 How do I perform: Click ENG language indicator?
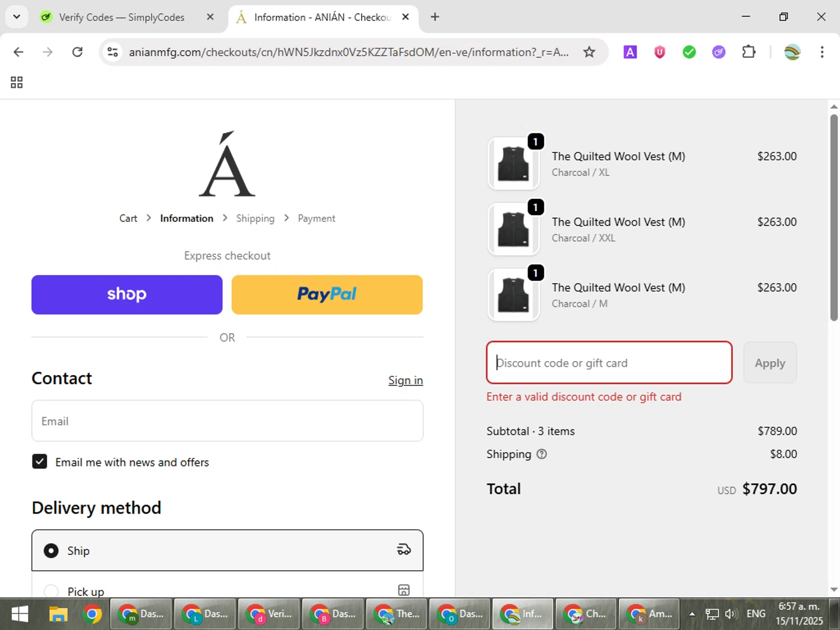(x=756, y=614)
